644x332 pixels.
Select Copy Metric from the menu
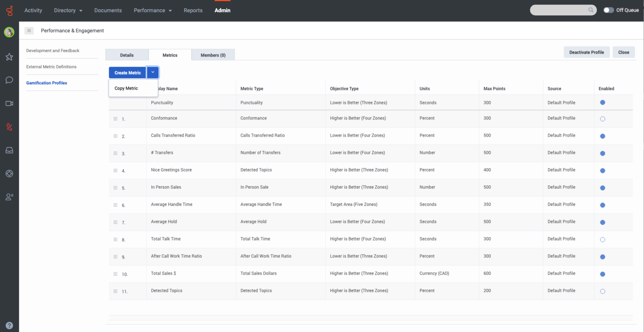tap(126, 88)
